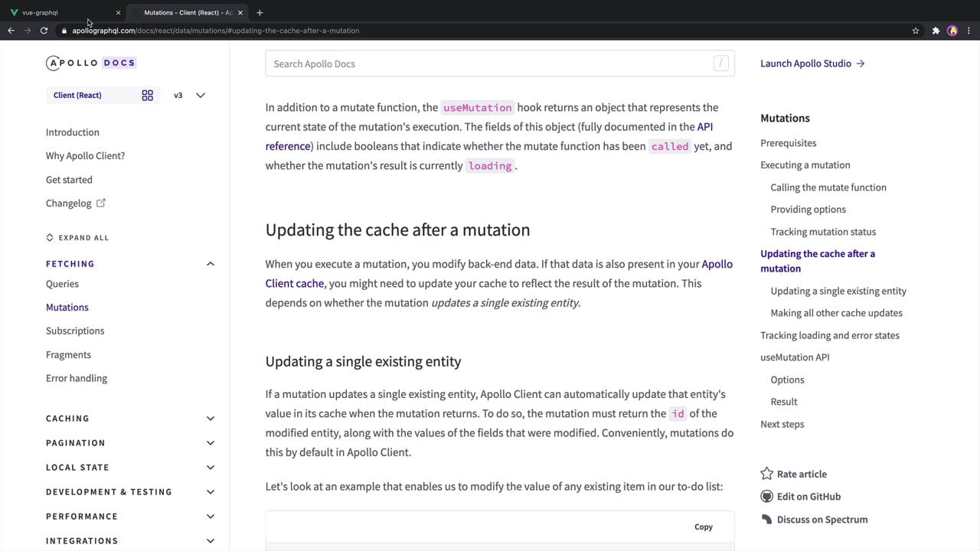
Task: Jump to Calling the mutate function
Action: (x=828, y=187)
